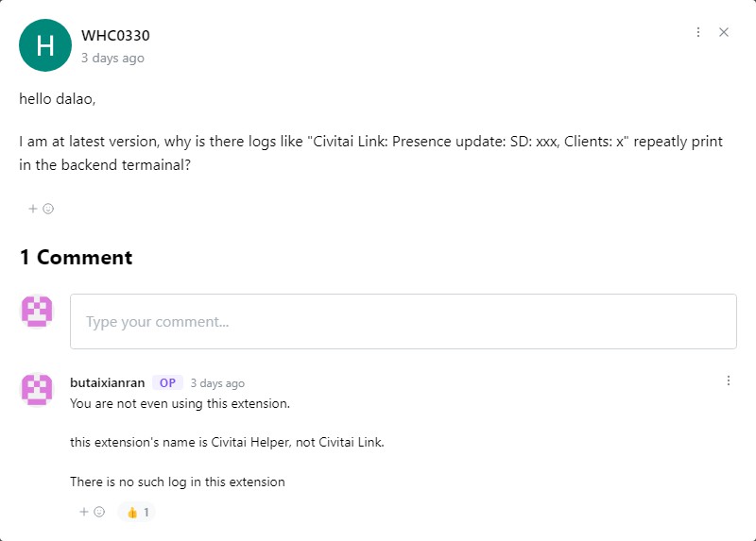The height and width of the screenshot is (541, 756).
Task: Close the discussion post dialog
Action: 724,32
